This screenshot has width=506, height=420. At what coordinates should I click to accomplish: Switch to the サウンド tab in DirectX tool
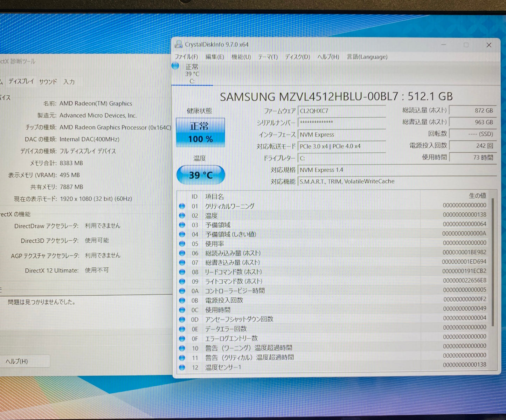coord(48,82)
